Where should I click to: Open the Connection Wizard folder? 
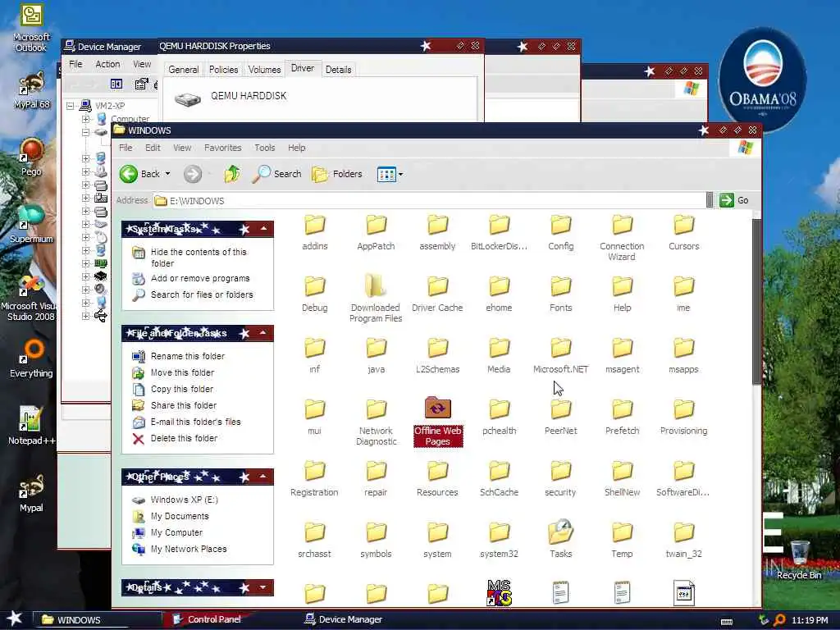click(622, 238)
